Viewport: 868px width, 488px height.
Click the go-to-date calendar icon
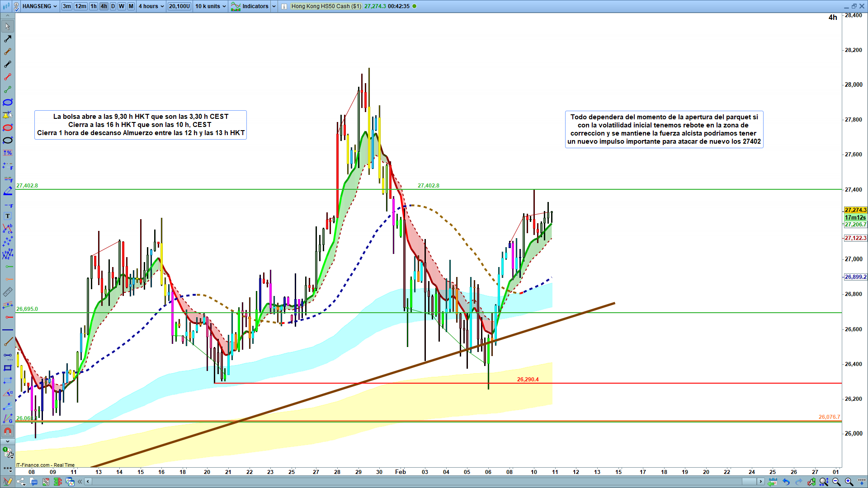773,482
